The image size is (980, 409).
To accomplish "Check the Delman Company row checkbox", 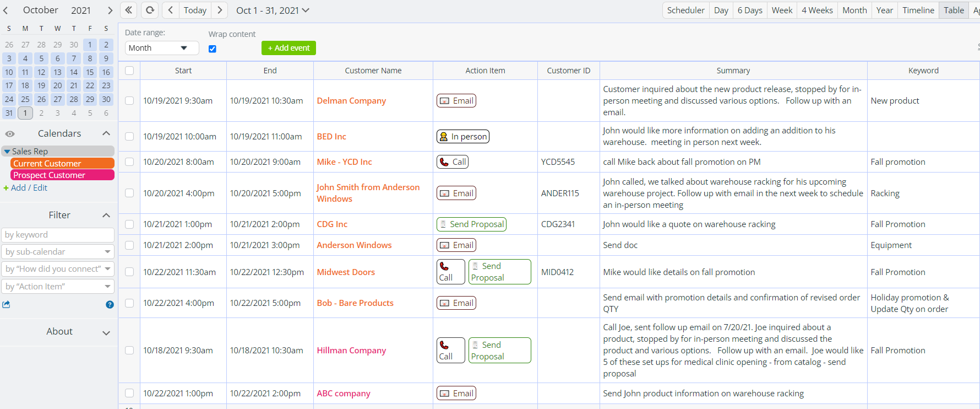I will [x=129, y=101].
